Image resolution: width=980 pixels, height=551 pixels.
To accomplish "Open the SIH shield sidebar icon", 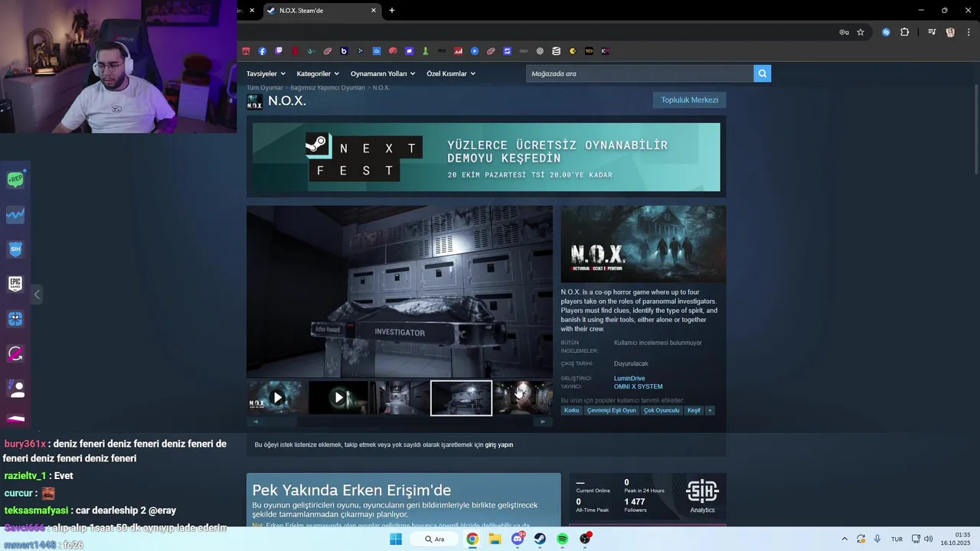I will (15, 249).
